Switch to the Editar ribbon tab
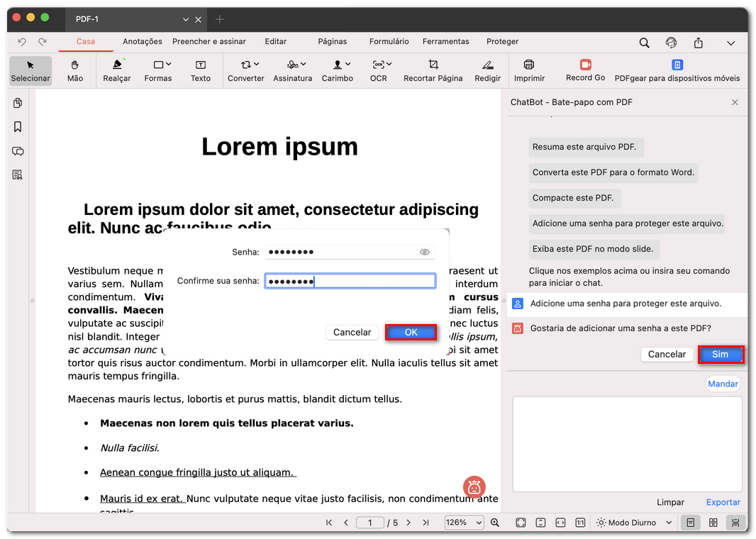The width and height of the screenshot is (756, 539). coord(275,41)
